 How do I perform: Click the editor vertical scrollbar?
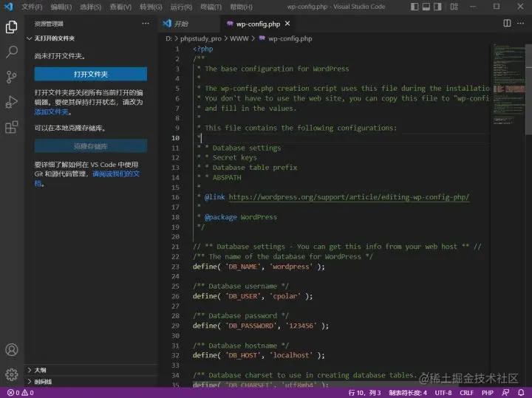(x=528, y=89)
